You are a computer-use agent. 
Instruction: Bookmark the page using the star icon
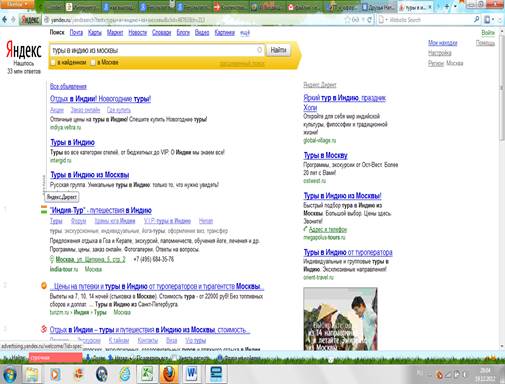click(x=347, y=20)
